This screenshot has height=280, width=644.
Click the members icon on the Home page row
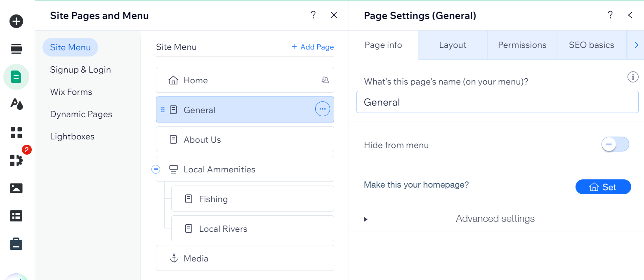[326, 80]
